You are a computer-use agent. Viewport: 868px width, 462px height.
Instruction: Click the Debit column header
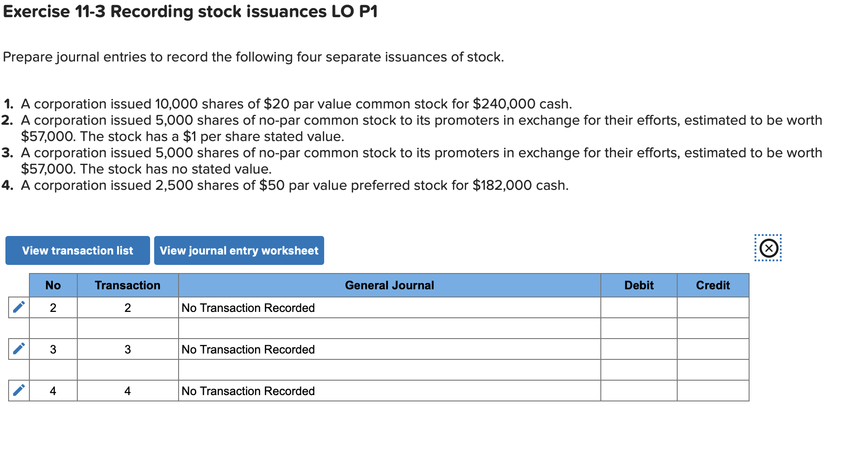(638, 285)
